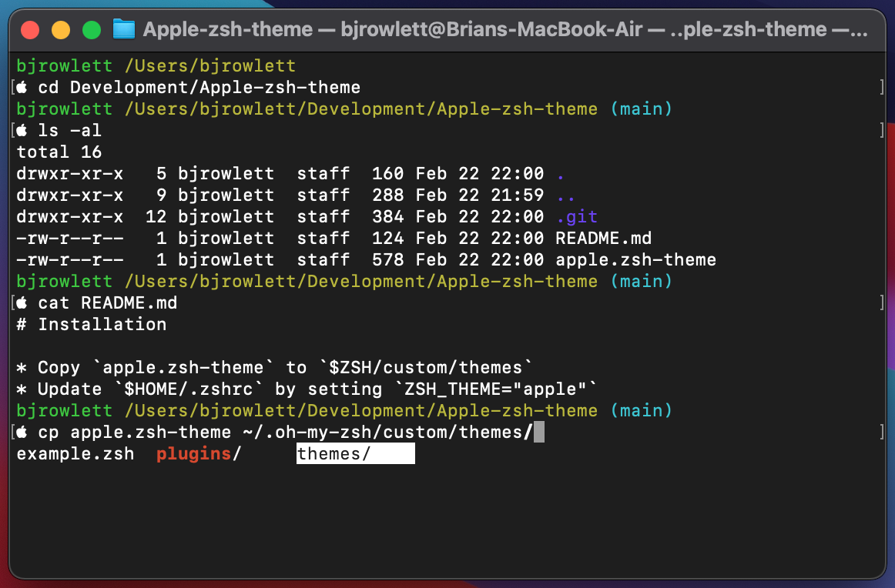
Task: Click the Apple logo before 'ls -al'
Action: (x=22, y=131)
